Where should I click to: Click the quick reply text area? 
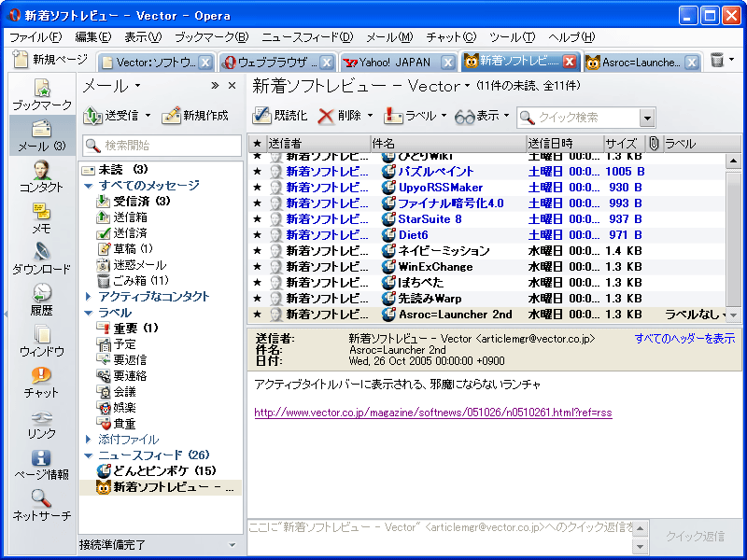coord(440,538)
